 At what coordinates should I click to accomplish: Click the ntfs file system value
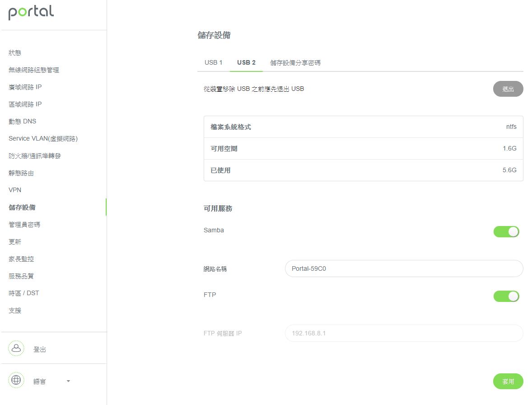click(x=511, y=127)
